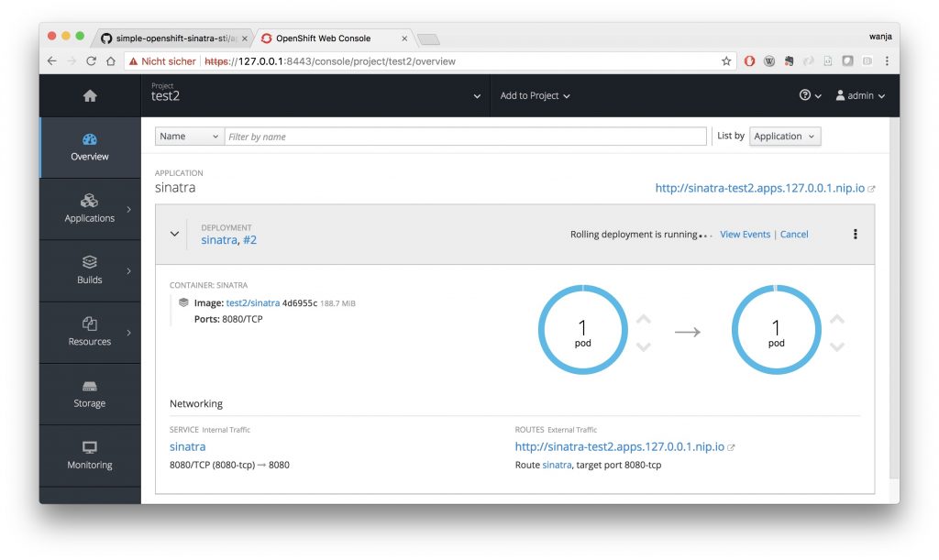
Task: Switch to the simple-openshift-sinatra-sti tab
Action: [x=173, y=38]
